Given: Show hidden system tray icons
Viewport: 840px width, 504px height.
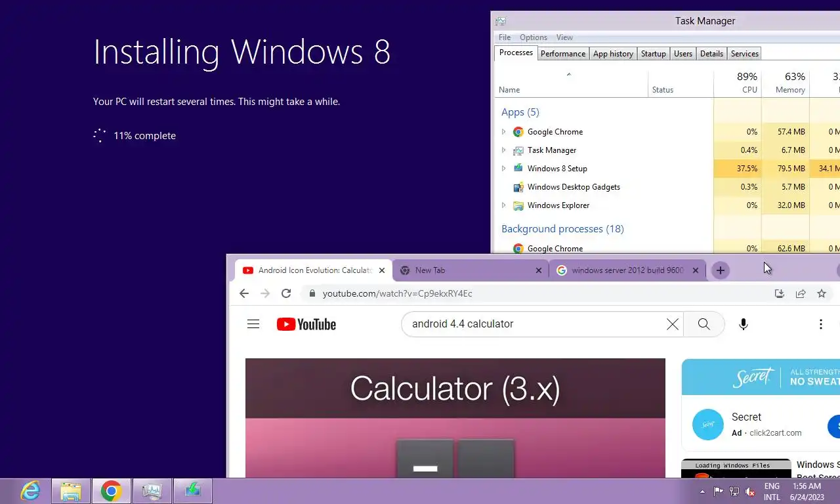Looking at the screenshot, I should (x=703, y=492).
